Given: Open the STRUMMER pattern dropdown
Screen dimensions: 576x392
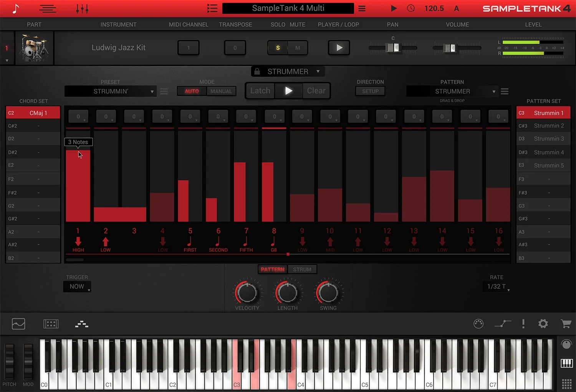Looking at the screenshot, I should (452, 91).
